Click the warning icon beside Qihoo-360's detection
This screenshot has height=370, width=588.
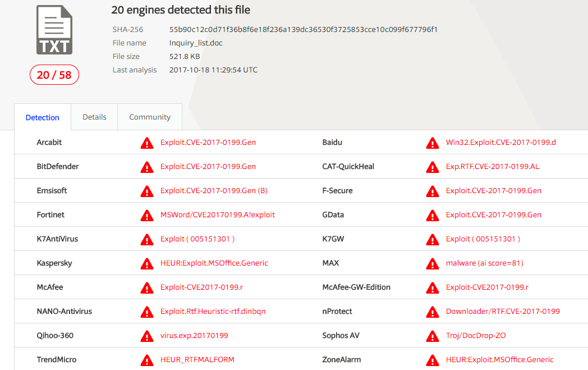point(147,336)
